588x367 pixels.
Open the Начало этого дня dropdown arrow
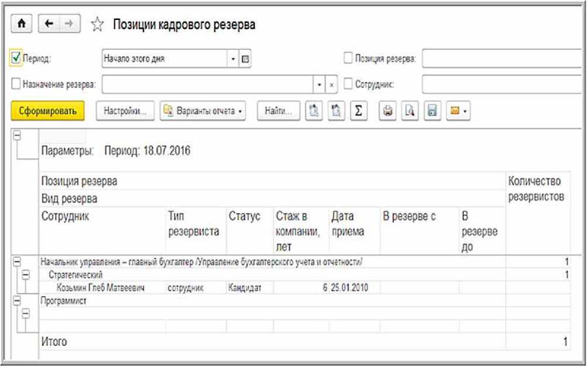233,59
